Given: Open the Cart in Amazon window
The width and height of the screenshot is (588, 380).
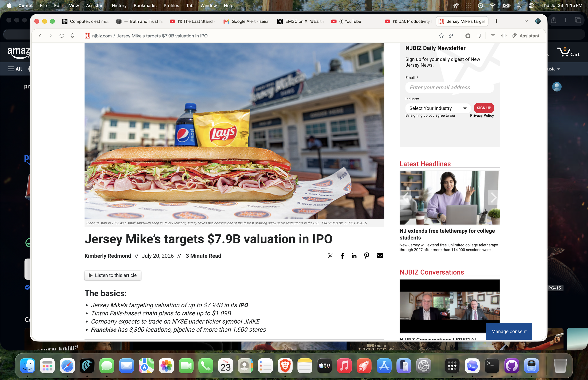Looking at the screenshot, I should (x=568, y=52).
